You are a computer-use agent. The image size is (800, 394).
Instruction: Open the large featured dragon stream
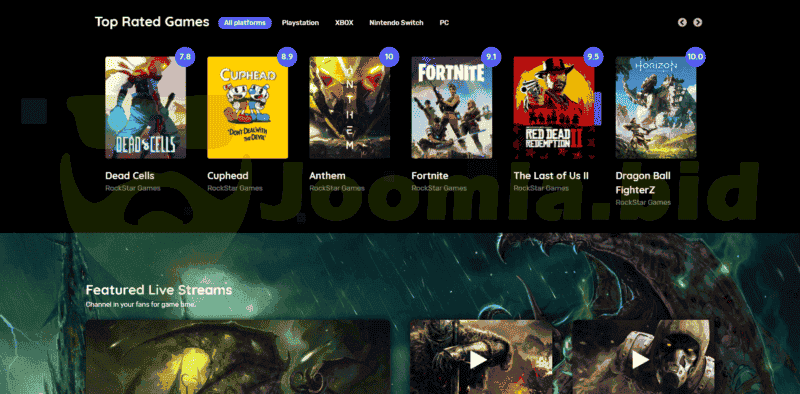238,357
